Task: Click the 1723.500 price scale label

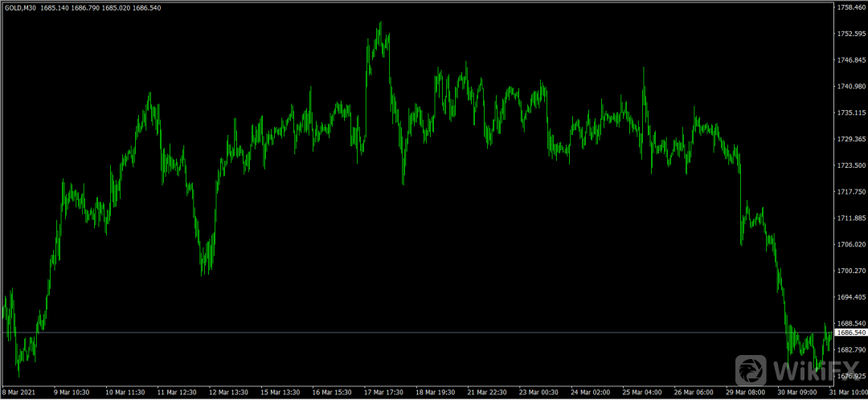Action: (851, 165)
